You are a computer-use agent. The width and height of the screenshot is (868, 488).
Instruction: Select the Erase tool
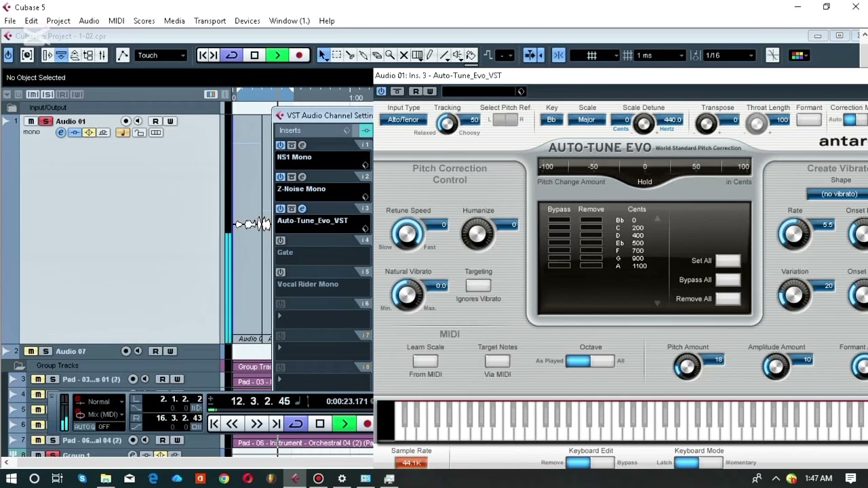click(377, 56)
